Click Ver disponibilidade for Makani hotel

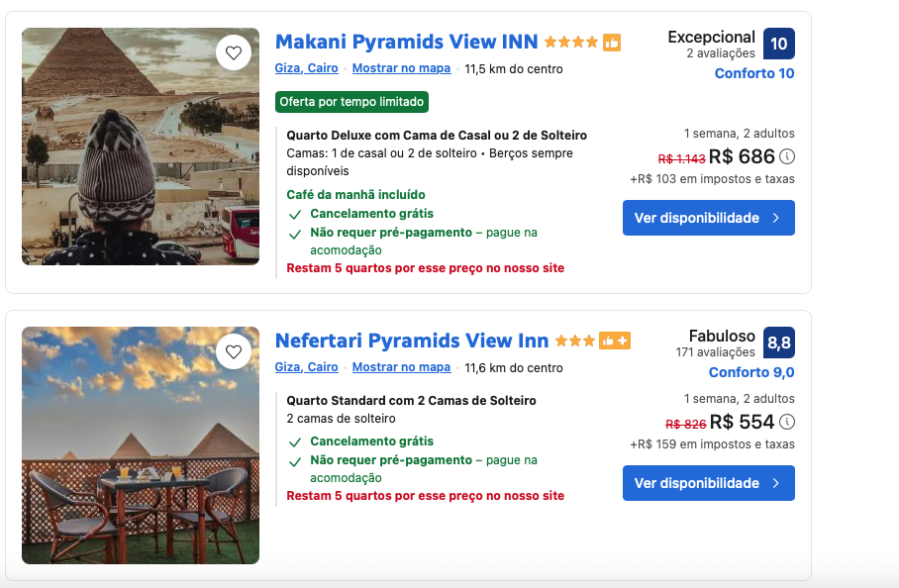coord(708,218)
